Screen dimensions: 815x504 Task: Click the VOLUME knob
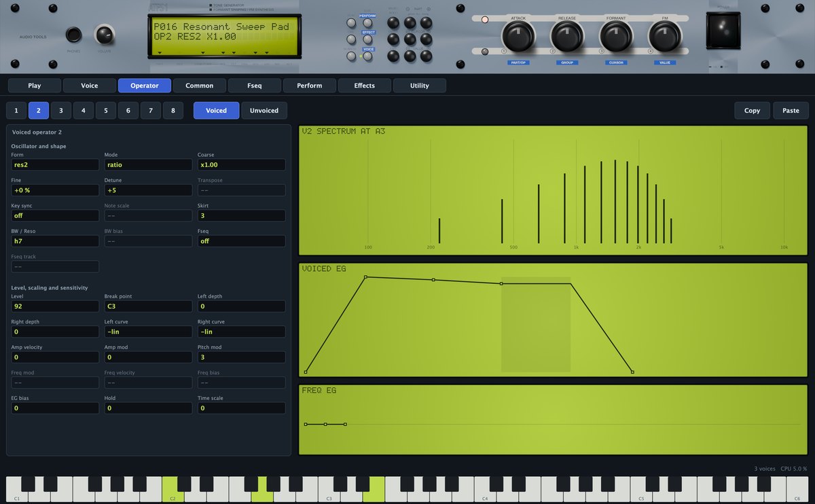(104, 35)
